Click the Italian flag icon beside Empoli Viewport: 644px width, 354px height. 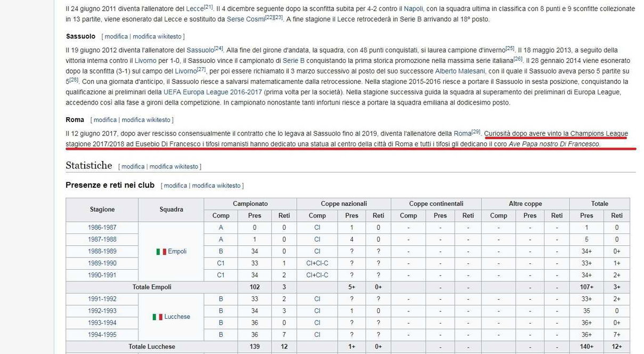[161, 251]
